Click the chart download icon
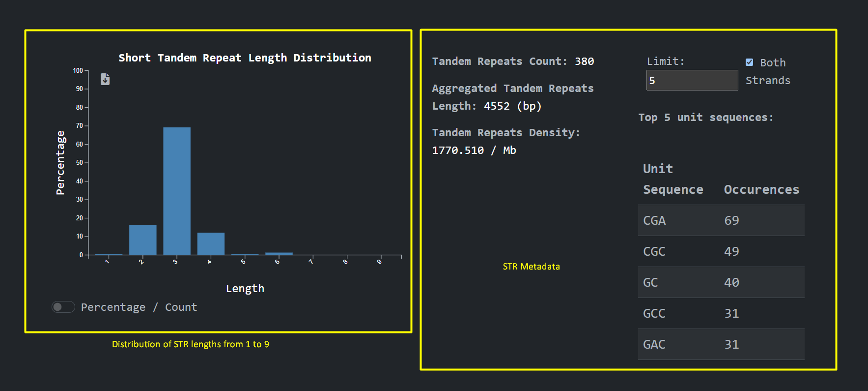 tap(105, 79)
